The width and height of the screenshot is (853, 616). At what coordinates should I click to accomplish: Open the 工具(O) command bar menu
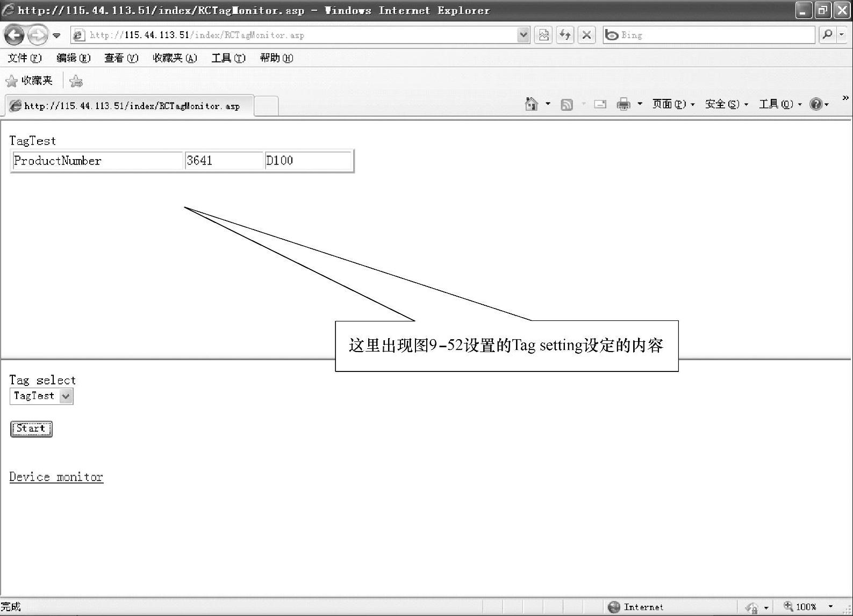[x=780, y=104]
